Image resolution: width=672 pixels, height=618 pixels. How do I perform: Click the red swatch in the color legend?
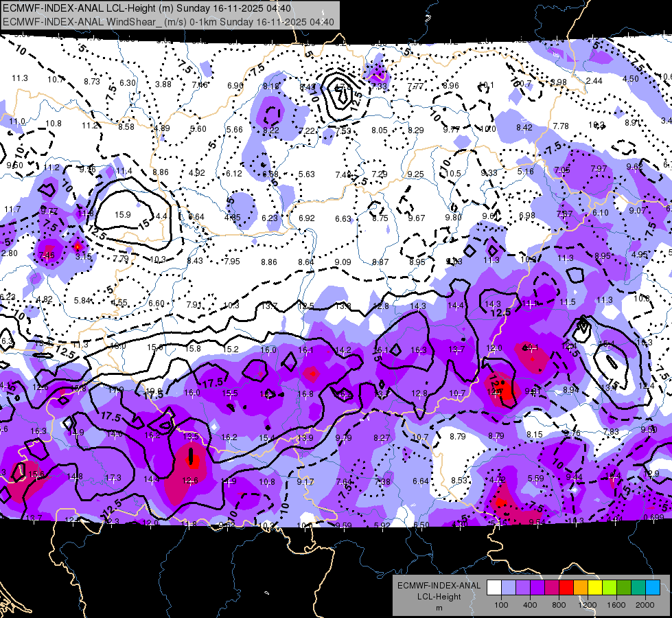[566, 587]
